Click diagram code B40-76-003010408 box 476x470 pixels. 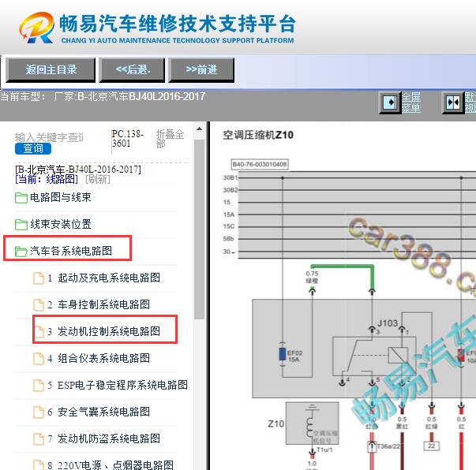click(260, 164)
